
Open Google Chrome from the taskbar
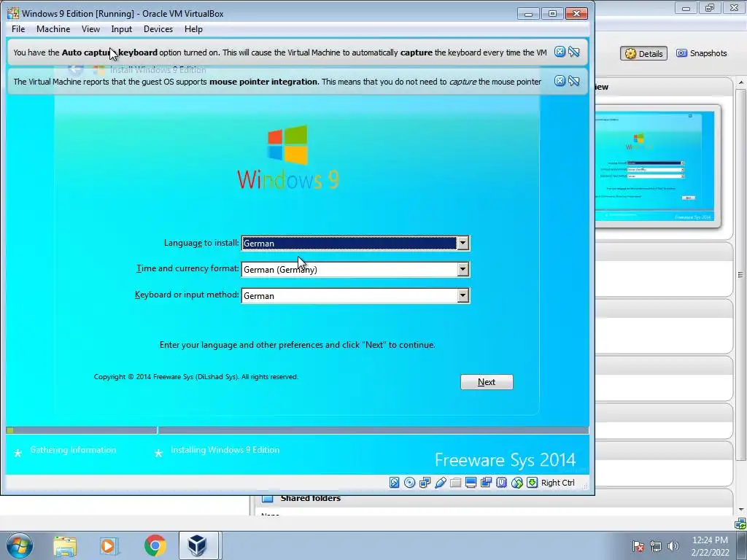coord(155,545)
